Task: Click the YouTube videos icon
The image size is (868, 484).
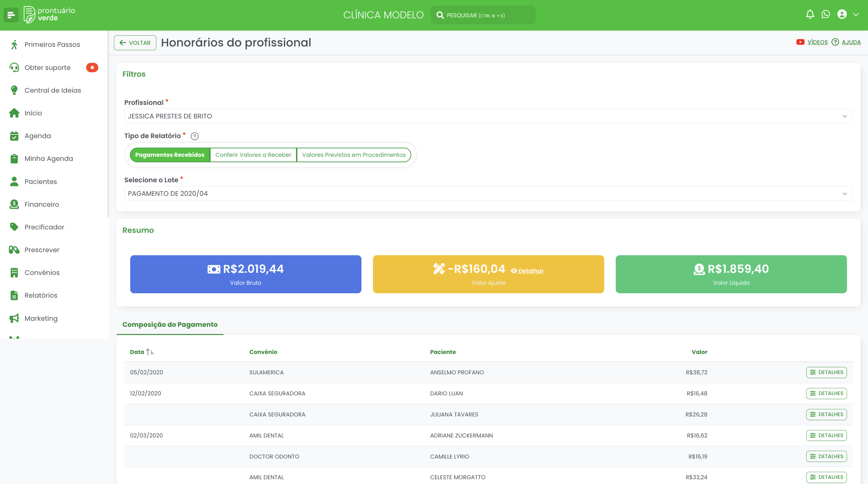Action: point(800,42)
